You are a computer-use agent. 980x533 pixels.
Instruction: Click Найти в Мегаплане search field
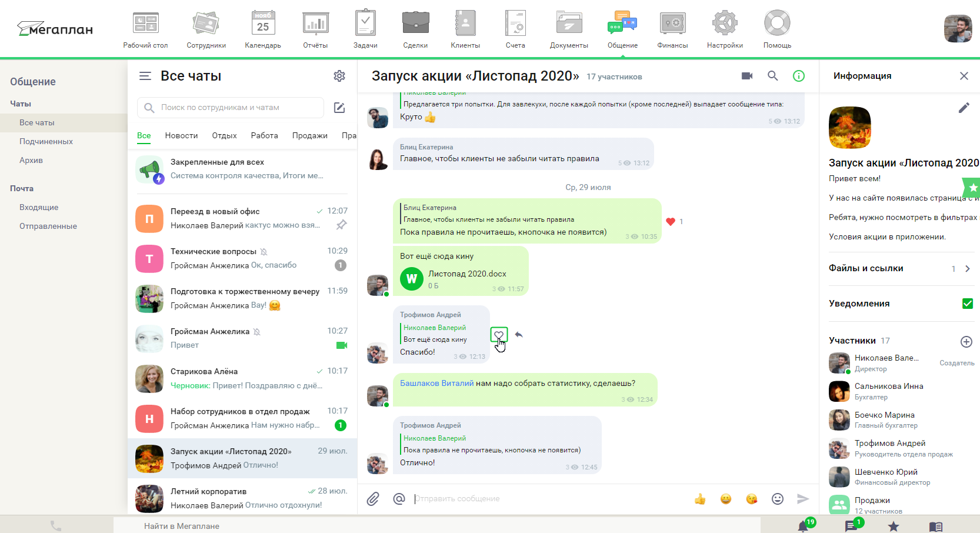tap(436, 526)
